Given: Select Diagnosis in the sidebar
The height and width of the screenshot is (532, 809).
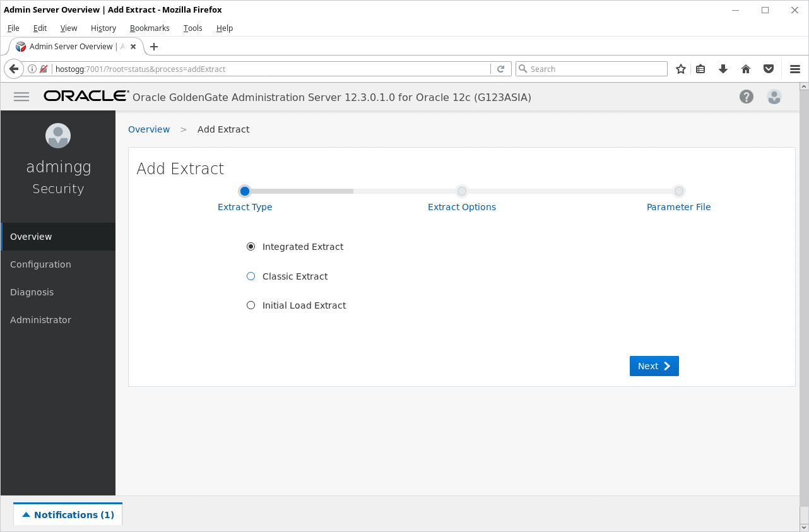Looking at the screenshot, I should [58, 292].
